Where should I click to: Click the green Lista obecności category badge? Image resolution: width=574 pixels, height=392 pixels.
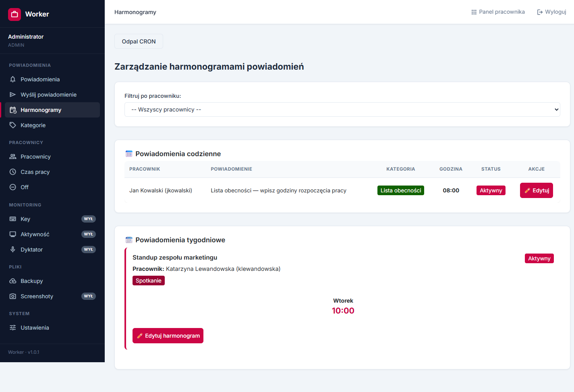tap(401, 190)
